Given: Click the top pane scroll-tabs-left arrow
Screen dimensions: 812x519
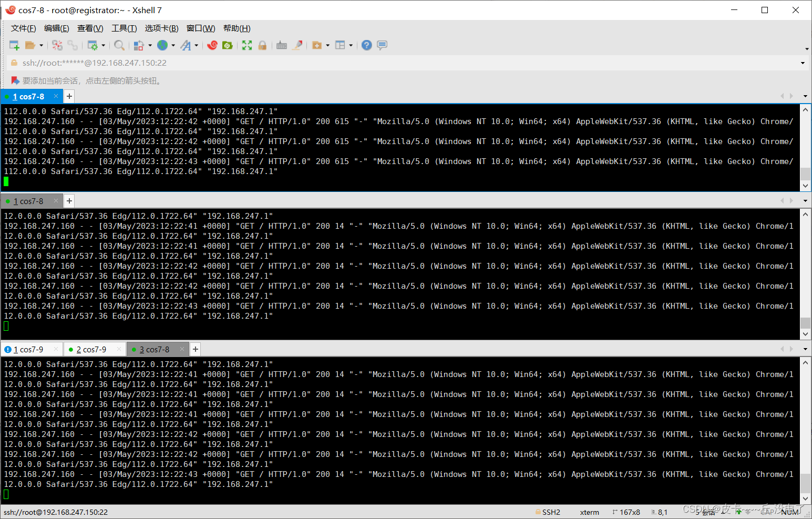Looking at the screenshot, I should tap(782, 96).
